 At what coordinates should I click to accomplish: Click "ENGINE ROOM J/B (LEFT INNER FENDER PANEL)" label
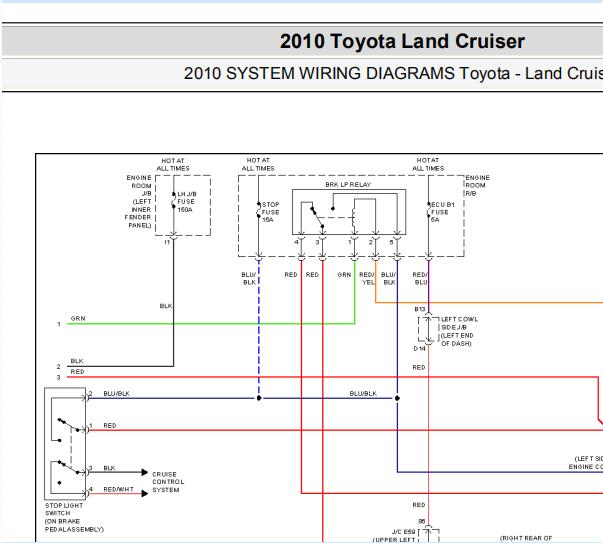(x=138, y=201)
